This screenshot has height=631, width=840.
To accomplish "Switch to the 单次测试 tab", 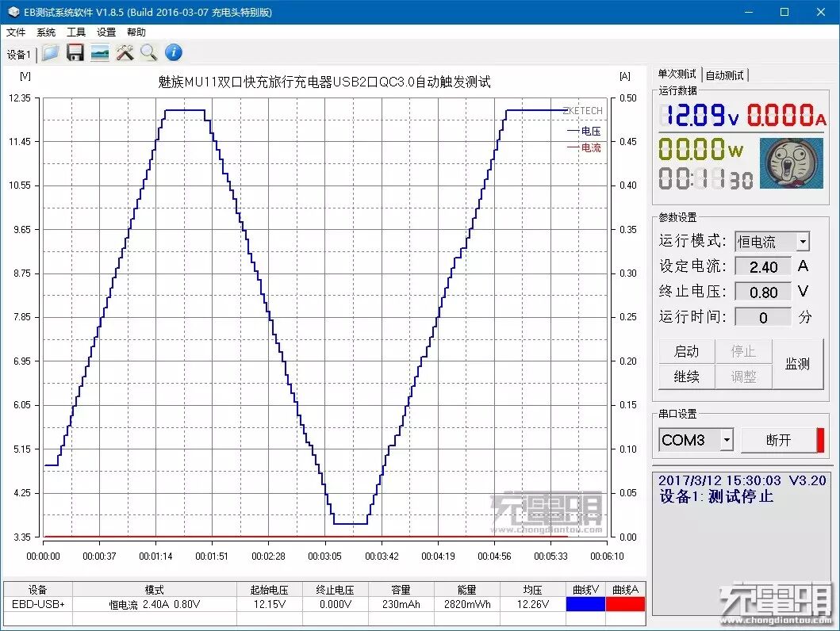I will click(x=677, y=75).
